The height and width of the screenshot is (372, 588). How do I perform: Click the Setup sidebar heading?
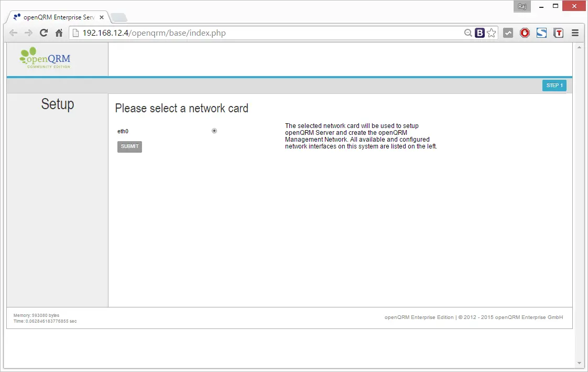pos(57,104)
